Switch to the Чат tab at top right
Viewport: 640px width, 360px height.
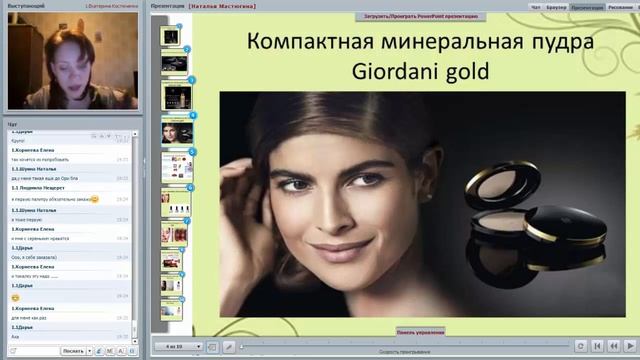[536, 7]
